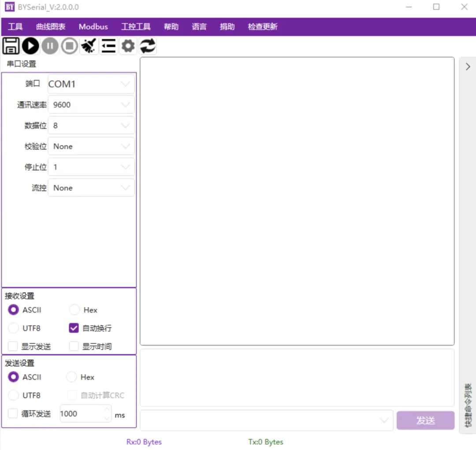The height and width of the screenshot is (450, 476).
Task: Increase interval with the stepper up arrow
Action: (107, 409)
